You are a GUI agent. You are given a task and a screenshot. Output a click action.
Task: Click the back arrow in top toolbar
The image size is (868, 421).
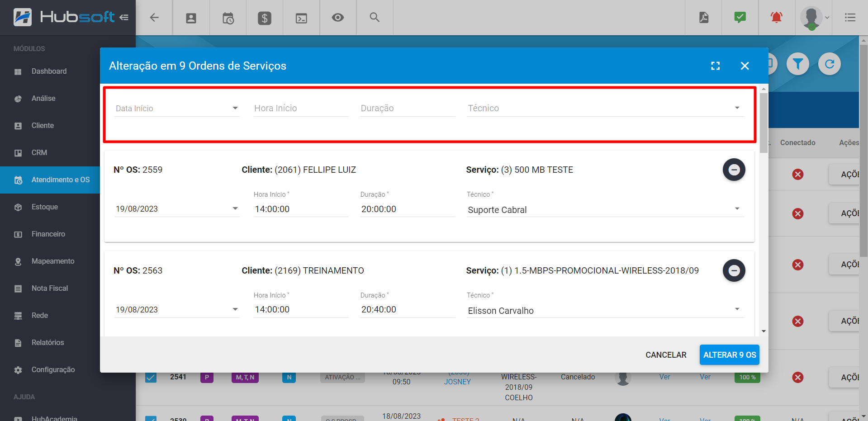pyautogui.click(x=154, y=18)
